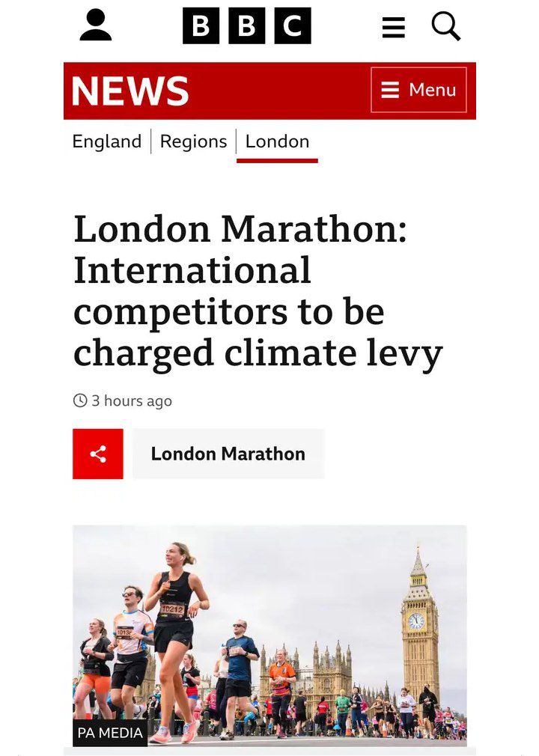Click the BBC logo blocks

click(x=246, y=26)
